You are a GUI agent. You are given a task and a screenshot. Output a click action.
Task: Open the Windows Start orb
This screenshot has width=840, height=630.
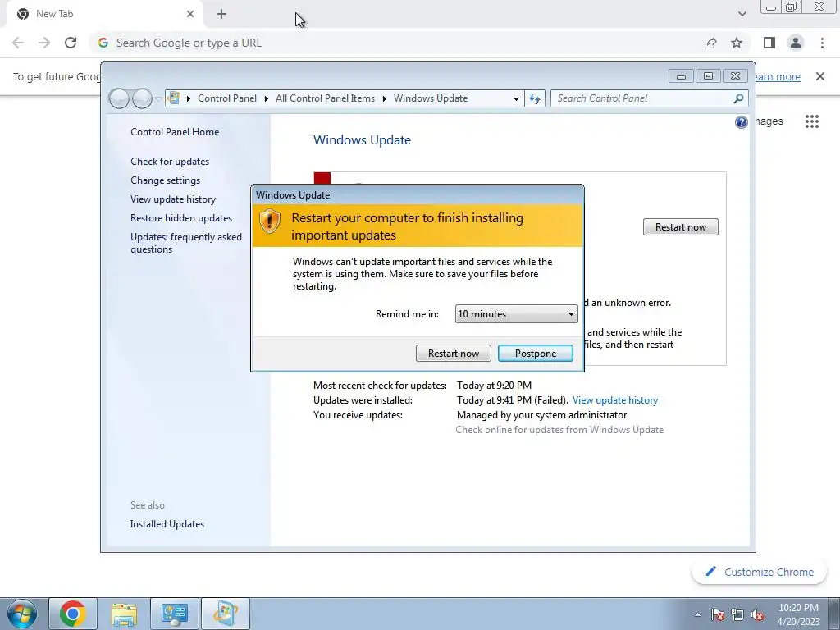coord(22,614)
